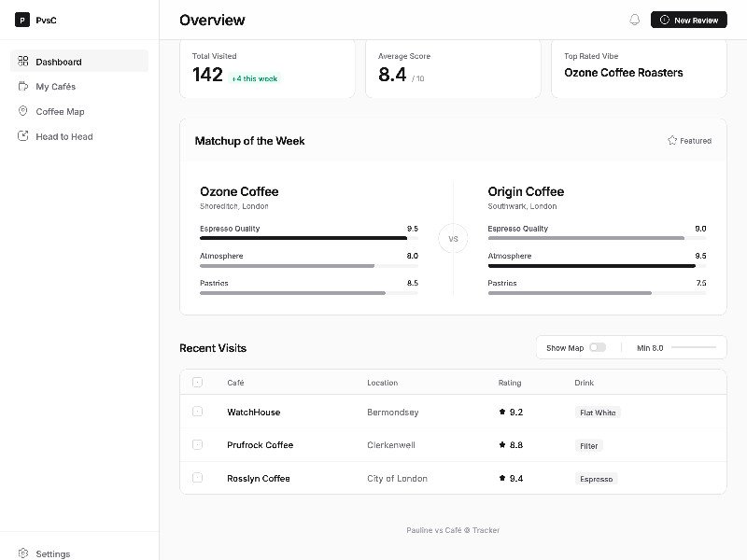This screenshot has height=560, width=747.
Task: Tick the WatchHouse row checkbox
Action: coord(197,412)
